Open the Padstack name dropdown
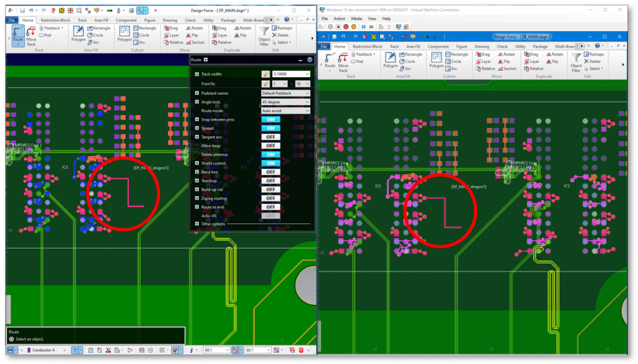638x364 pixels. [x=285, y=93]
